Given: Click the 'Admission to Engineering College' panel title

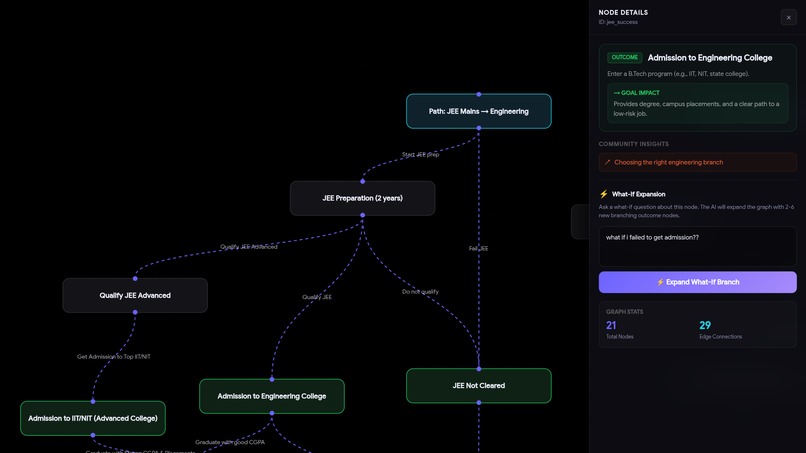Looking at the screenshot, I should (x=710, y=58).
